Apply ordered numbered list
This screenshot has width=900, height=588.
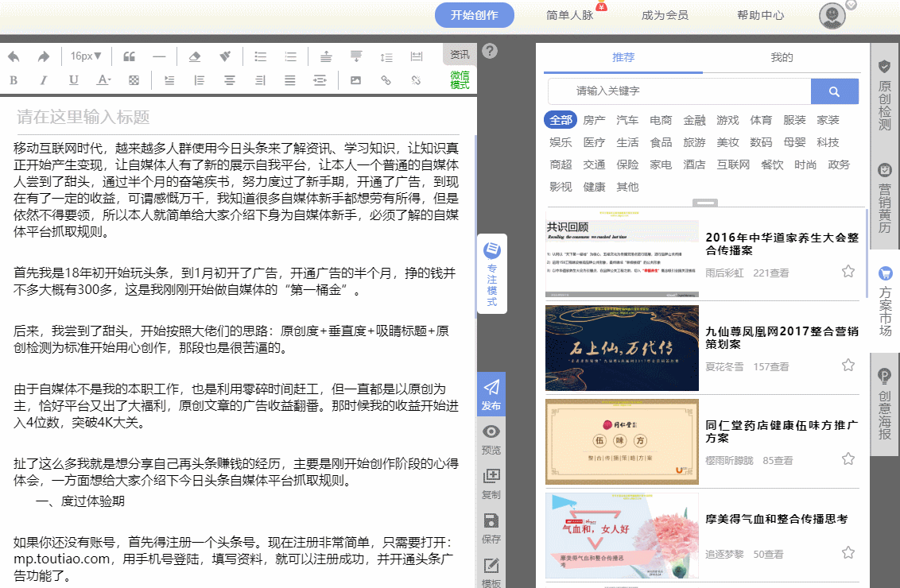[290, 56]
